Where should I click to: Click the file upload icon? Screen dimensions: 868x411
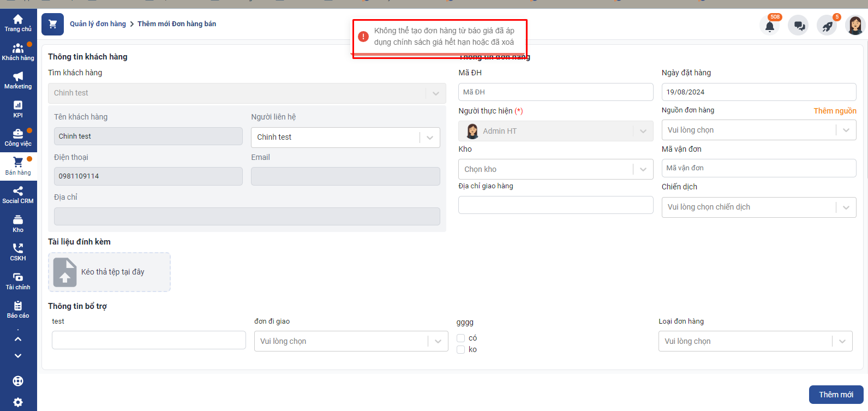65,272
